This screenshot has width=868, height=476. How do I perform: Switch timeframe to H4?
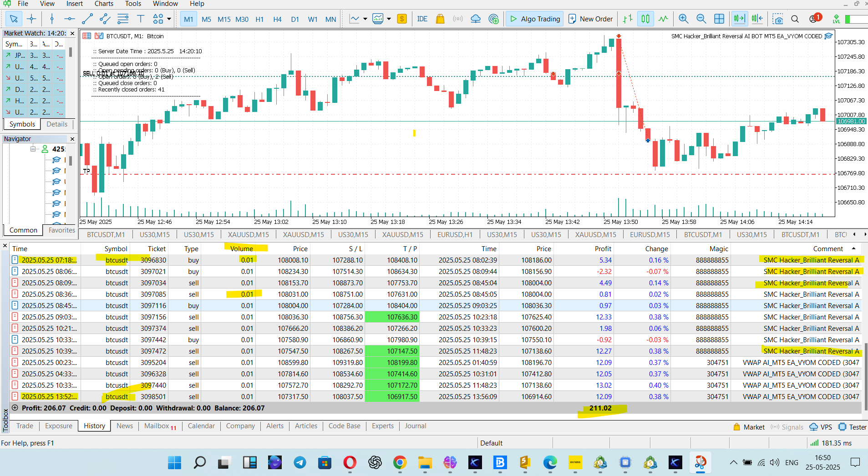pyautogui.click(x=277, y=19)
